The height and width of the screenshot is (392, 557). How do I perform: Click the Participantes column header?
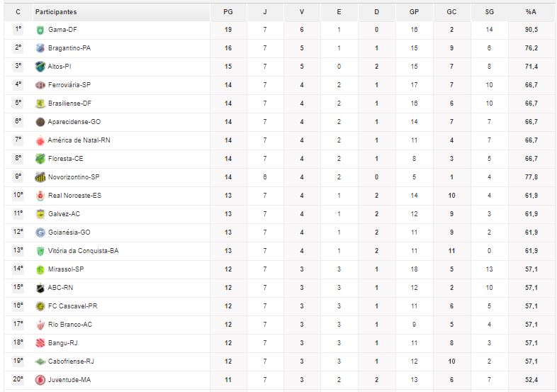pos(56,12)
